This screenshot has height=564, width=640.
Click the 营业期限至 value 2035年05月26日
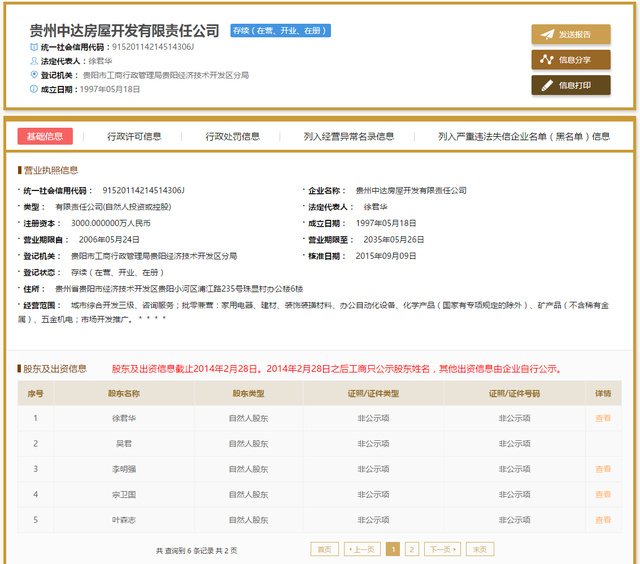[393, 240]
